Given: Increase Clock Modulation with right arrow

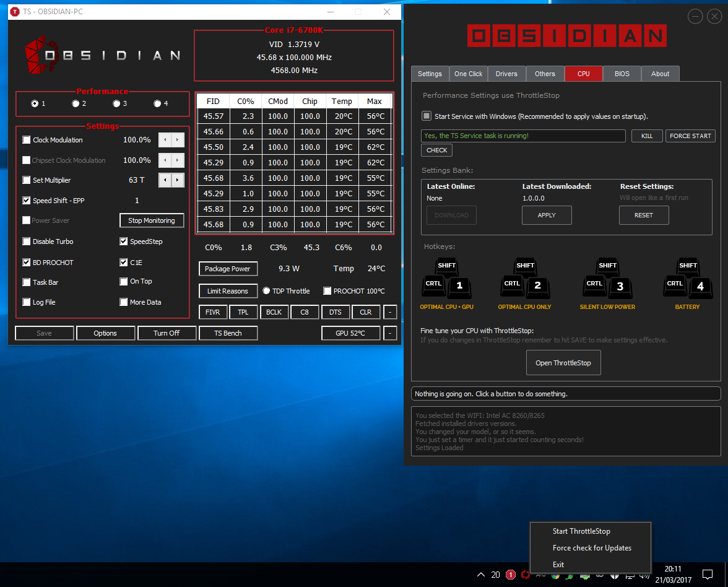Looking at the screenshot, I should pyautogui.click(x=177, y=140).
